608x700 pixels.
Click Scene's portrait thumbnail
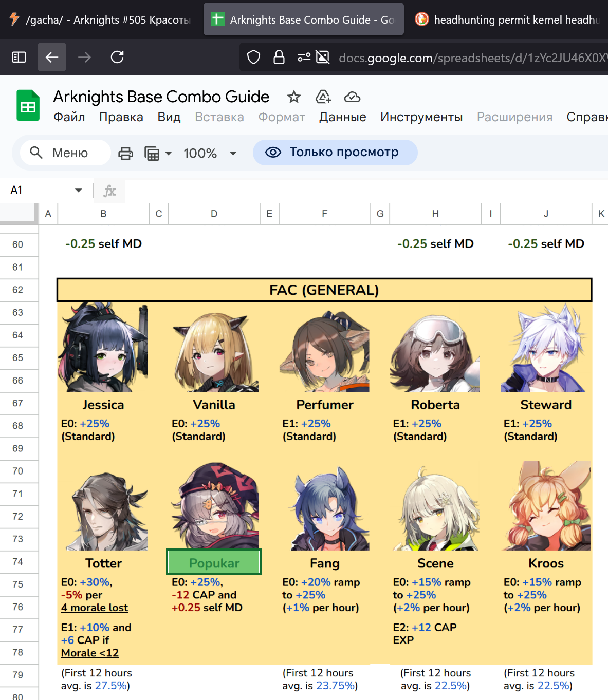(x=435, y=505)
